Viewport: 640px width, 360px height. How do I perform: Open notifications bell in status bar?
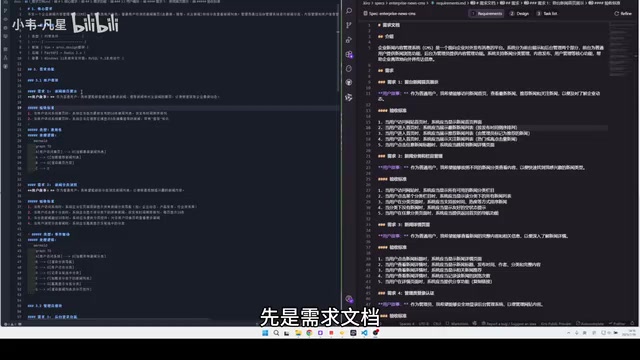(632, 324)
